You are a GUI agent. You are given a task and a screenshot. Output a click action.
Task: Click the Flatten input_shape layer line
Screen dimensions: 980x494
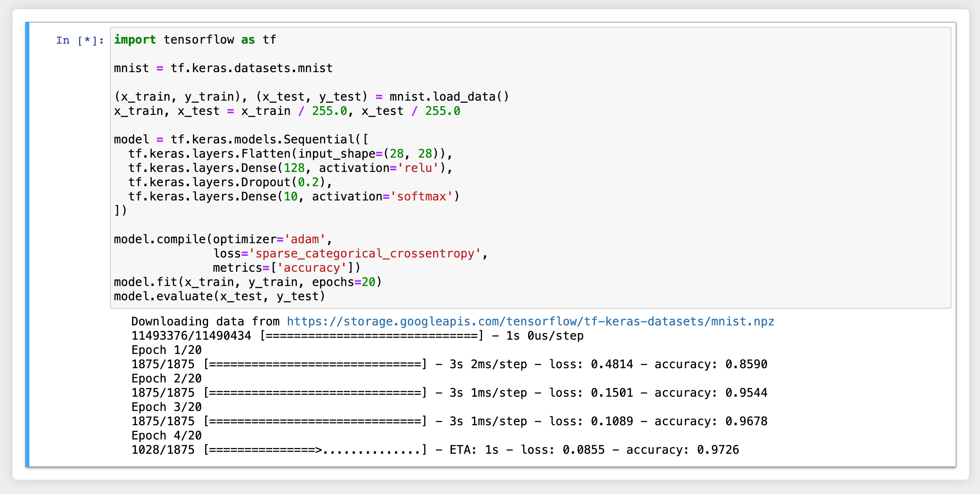(290, 154)
